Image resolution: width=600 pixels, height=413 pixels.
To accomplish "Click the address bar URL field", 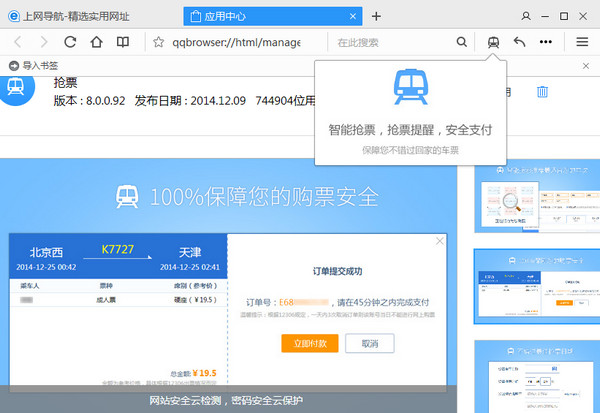I will tap(236, 42).
